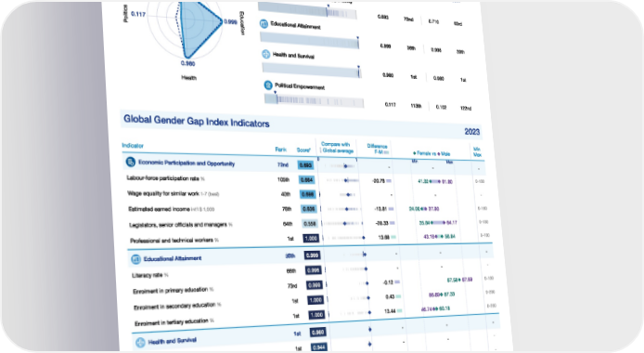Click the Global Gender Gap Index Indicators heading
644x353 pixels.
[x=197, y=122]
